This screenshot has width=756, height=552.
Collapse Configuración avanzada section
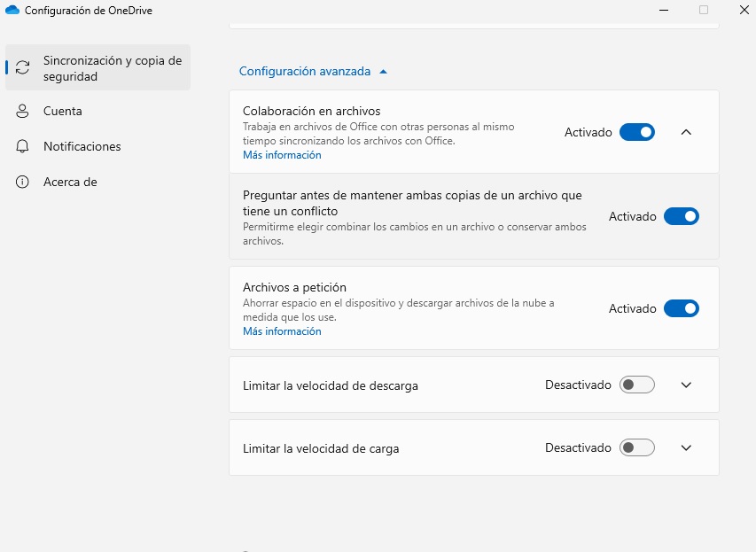coord(314,72)
